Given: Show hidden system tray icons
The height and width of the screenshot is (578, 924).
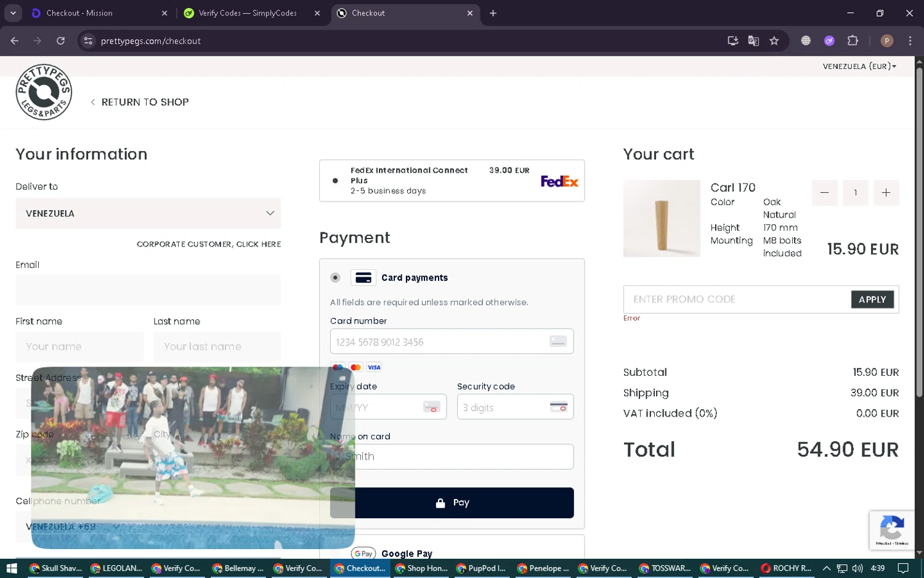Looking at the screenshot, I should 827,568.
